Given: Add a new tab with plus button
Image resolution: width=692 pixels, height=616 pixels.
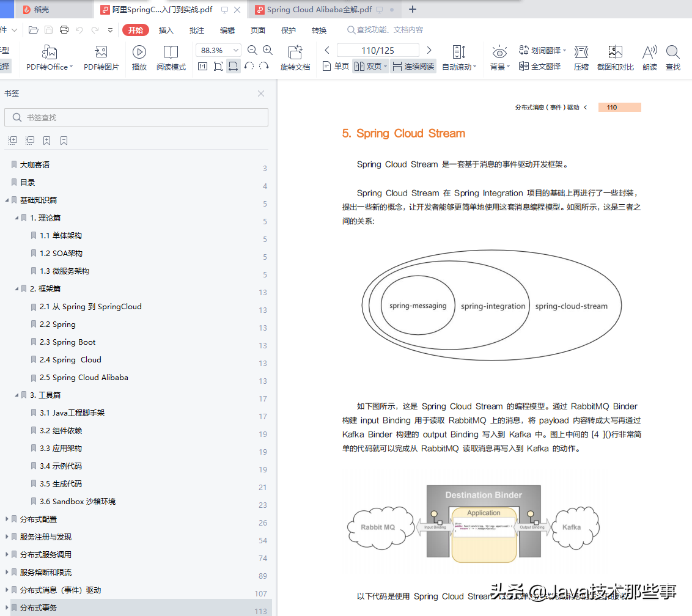Looking at the screenshot, I should pos(413,9).
